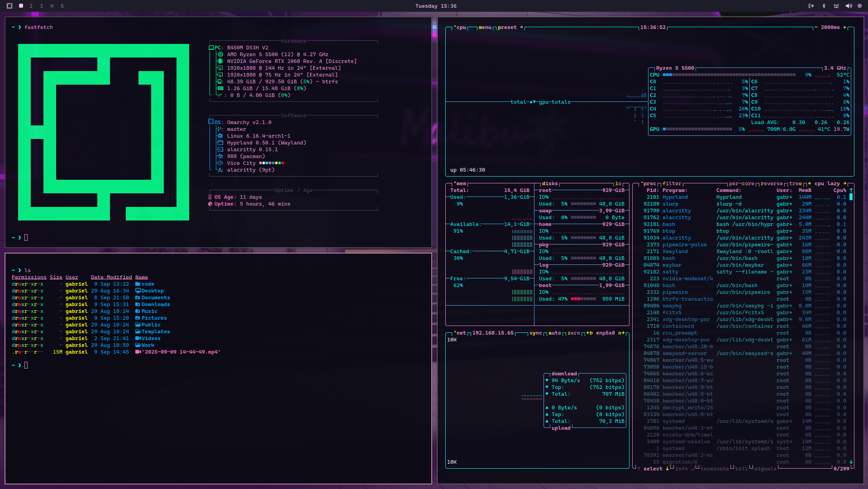868x489 pixels.
Task: Click the network icon in the top bar
Action: click(x=836, y=6)
